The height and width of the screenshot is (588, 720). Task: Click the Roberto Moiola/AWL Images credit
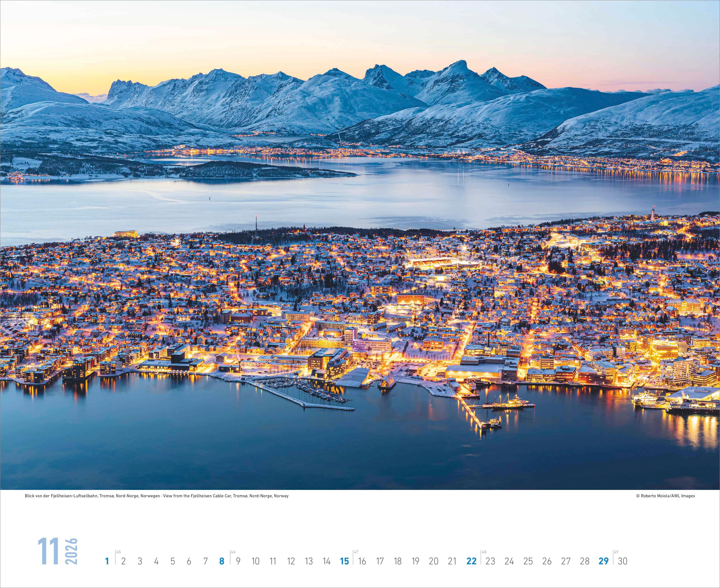[x=665, y=495]
